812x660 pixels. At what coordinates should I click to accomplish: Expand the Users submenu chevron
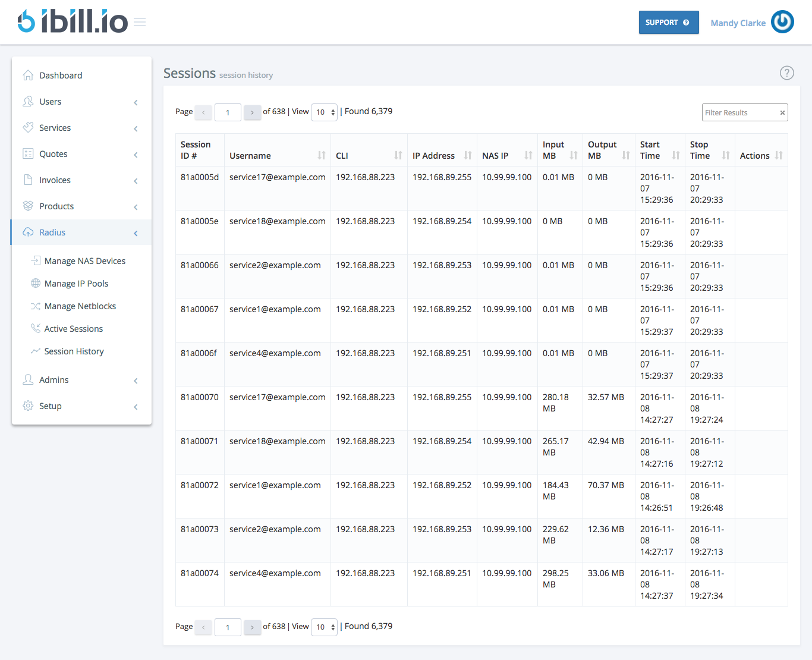tap(136, 102)
